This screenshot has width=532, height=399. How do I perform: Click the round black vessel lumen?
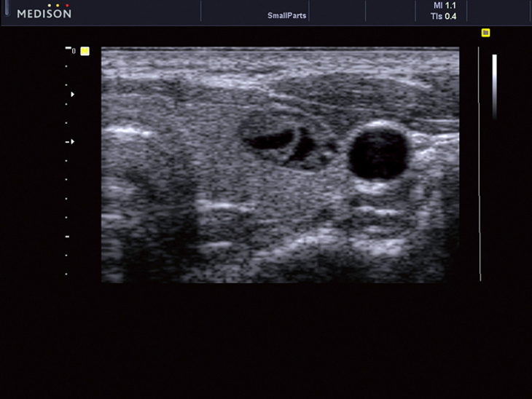coord(378,154)
